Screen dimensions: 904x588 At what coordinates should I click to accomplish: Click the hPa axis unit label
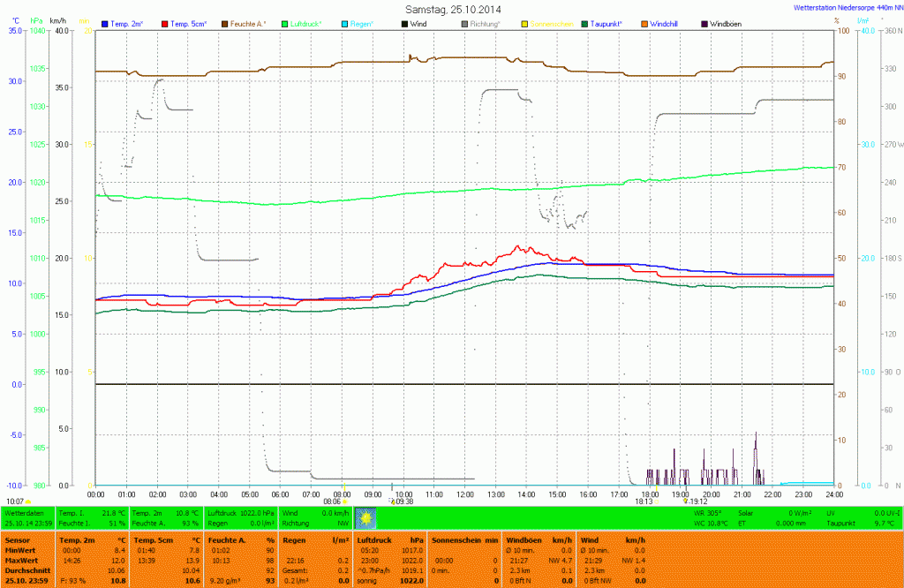click(36, 19)
